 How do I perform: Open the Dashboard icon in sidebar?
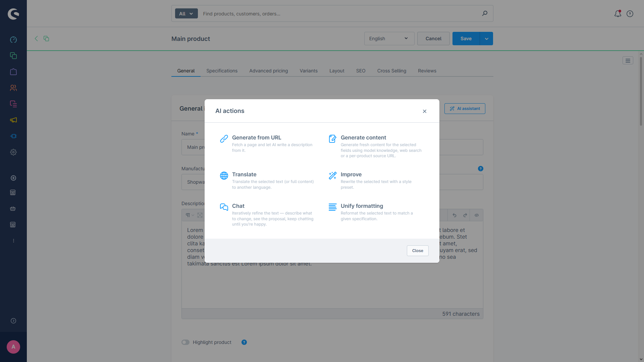[x=13, y=40]
